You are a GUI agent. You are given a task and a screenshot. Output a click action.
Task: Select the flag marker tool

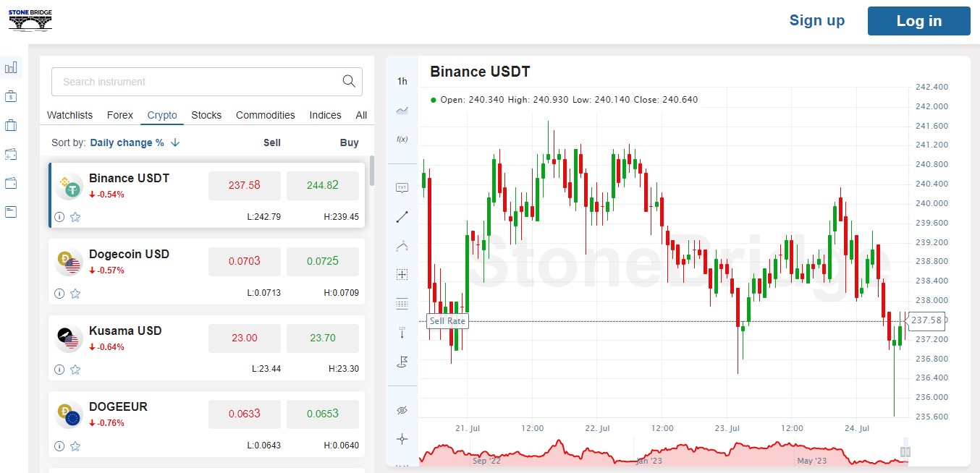(402, 362)
